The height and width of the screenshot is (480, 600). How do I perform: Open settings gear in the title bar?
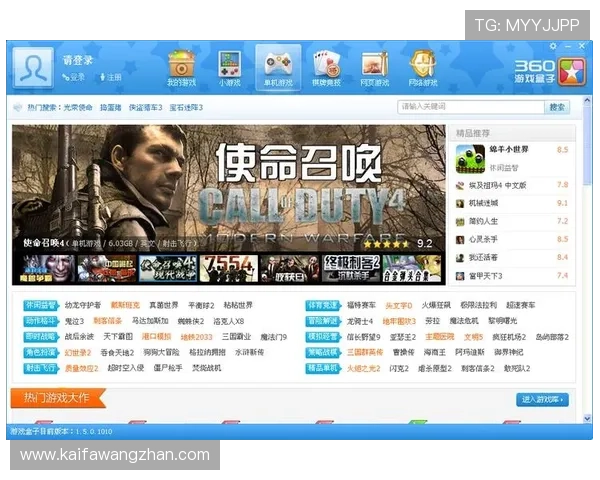coord(553,46)
